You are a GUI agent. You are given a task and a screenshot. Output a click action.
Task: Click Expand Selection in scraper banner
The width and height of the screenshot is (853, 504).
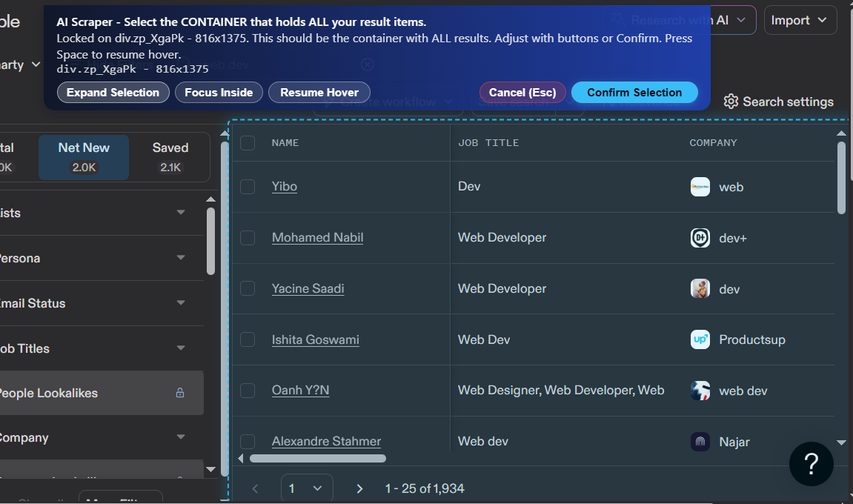pos(113,93)
